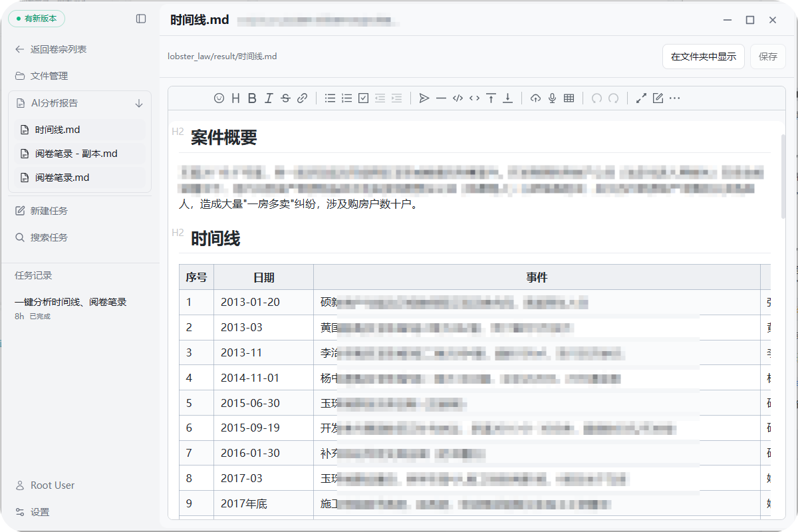Image resolution: width=798 pixels, height=532 pixels.
Task: Apply strikethrough formatting
Action: pyautogui.click(x=285, y=98)
